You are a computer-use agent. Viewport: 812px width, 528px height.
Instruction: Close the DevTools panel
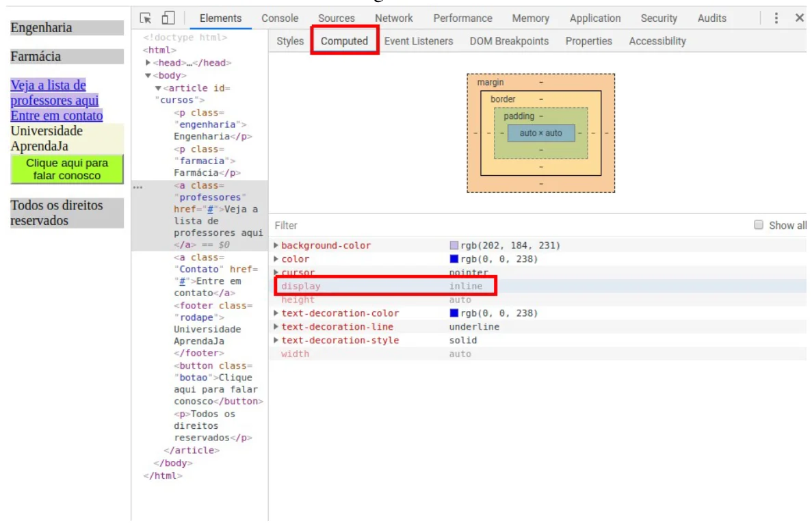click(800, 18)
